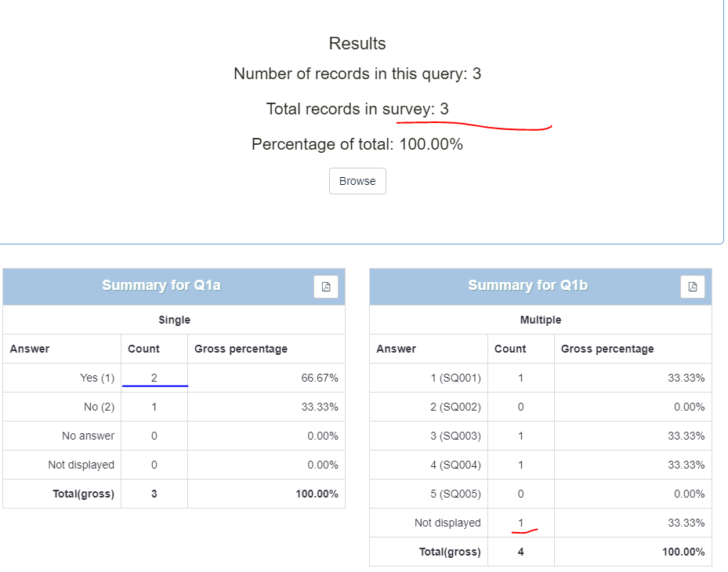Select the '1 (SQ001)' answer row
This screenshot has height=572, width=728.
(455, 378)
